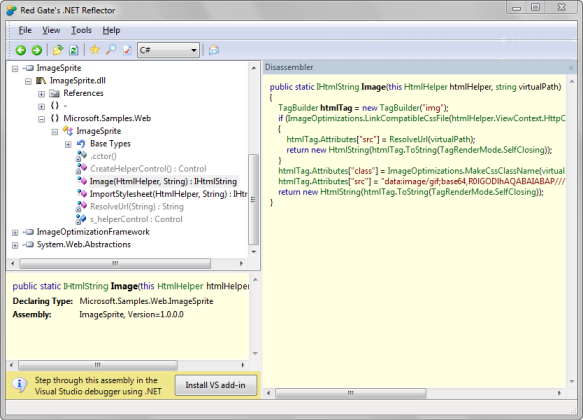Image resolution: width=583 pixels, height=420 pixels.
Task: Expand the ImageOptimizationFramework assembly
Action: click(15, 233)
